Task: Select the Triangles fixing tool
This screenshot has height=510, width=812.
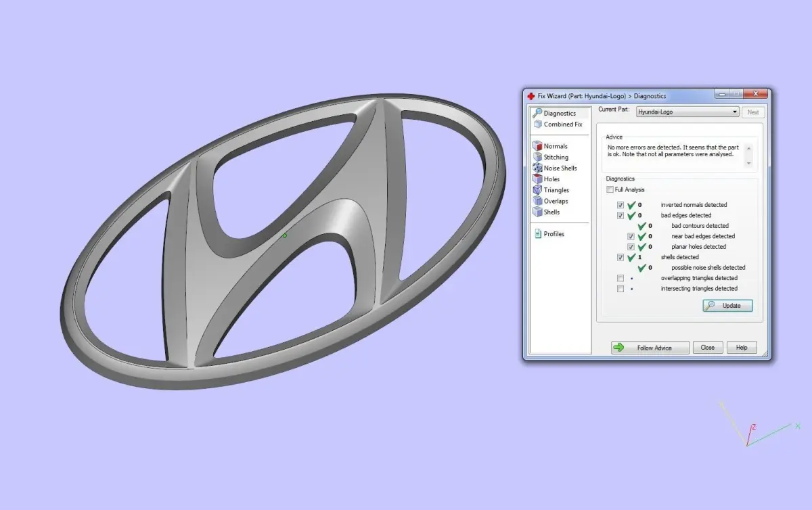Action: [x=551, y=190]
